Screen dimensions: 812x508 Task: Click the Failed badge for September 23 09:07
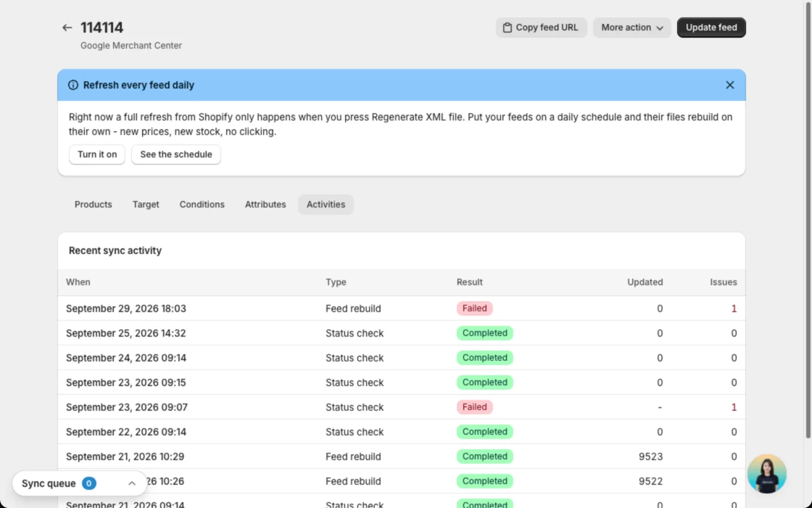point(474,408)
